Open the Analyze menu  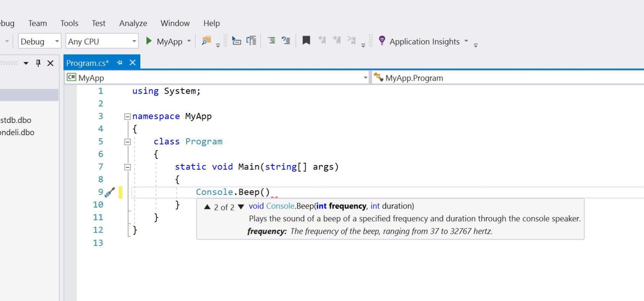[133, 23]
